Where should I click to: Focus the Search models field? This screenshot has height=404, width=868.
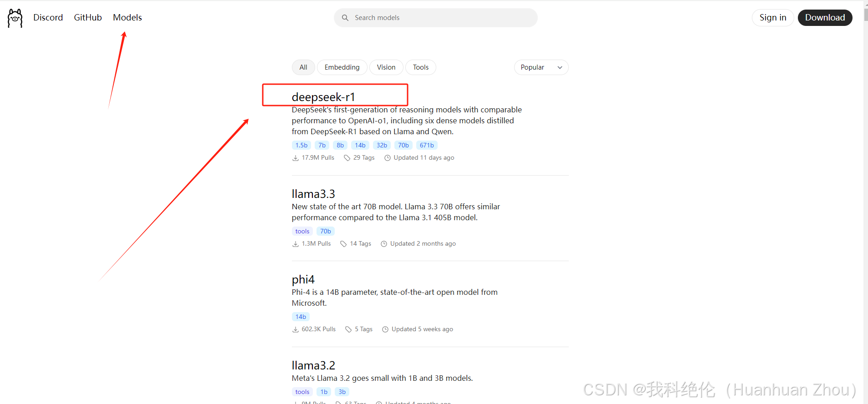(x=436, y=18)
